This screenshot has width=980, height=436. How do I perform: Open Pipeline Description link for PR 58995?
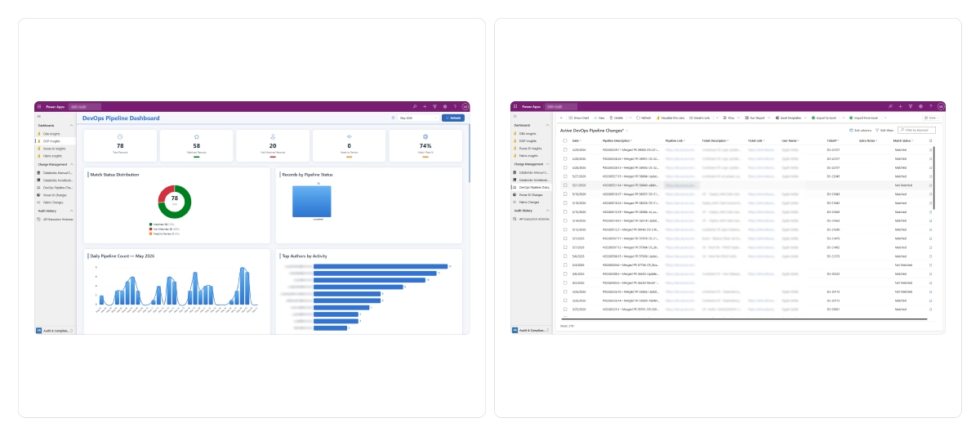(x=630, y=159)
